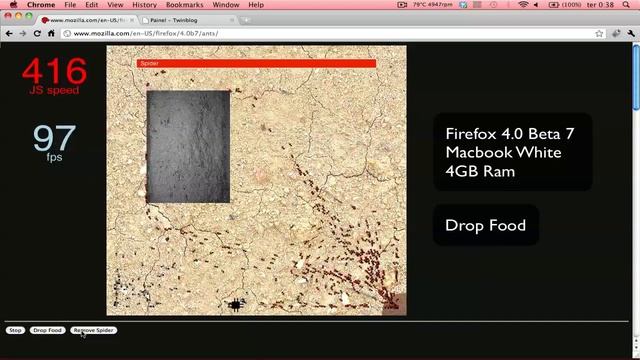Open the Chrome application menu
Viewport: 640px width, 360px height.
click(x=41, y=5)
